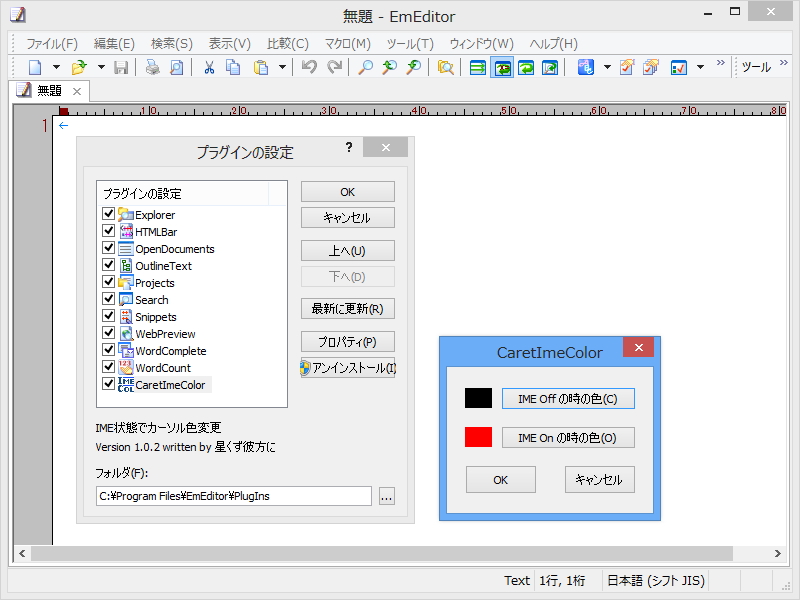Viewport: 800px width, 600px height.
Task: Open the Open file dropdown arrow
Action: tap(102, 67)
